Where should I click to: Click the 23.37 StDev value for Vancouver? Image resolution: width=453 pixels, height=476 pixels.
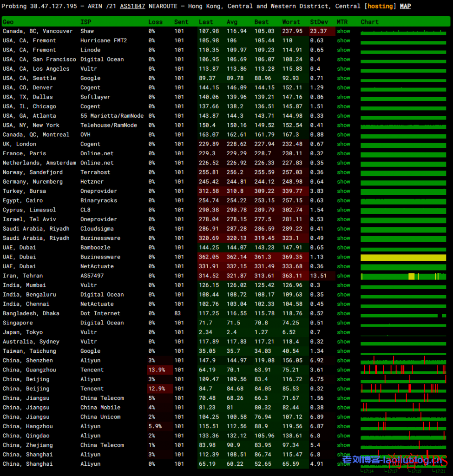tap(318, 31)
